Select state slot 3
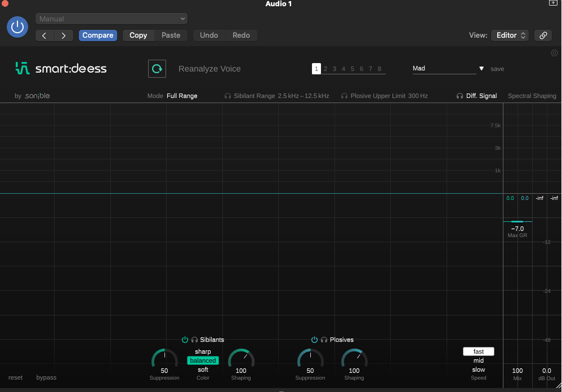Image resolution: width=562 pixels, height=392 pixels. 334,69
